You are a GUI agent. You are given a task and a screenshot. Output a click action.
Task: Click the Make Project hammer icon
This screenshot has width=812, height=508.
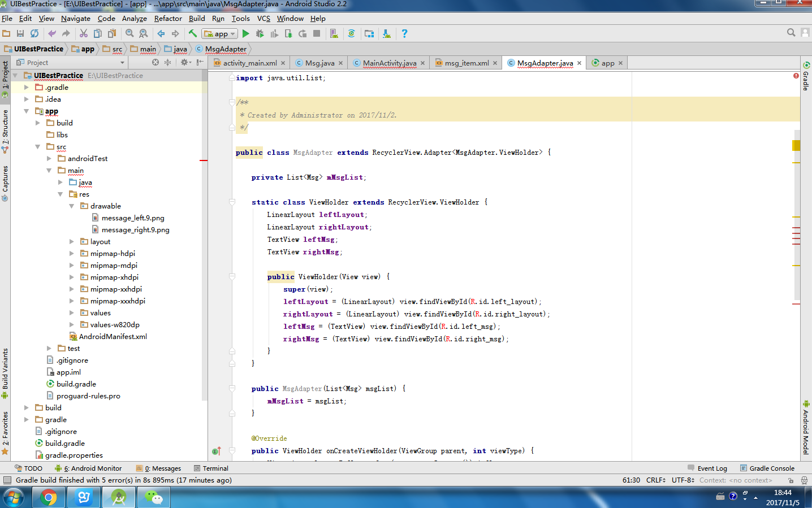[x=193, y=33]
